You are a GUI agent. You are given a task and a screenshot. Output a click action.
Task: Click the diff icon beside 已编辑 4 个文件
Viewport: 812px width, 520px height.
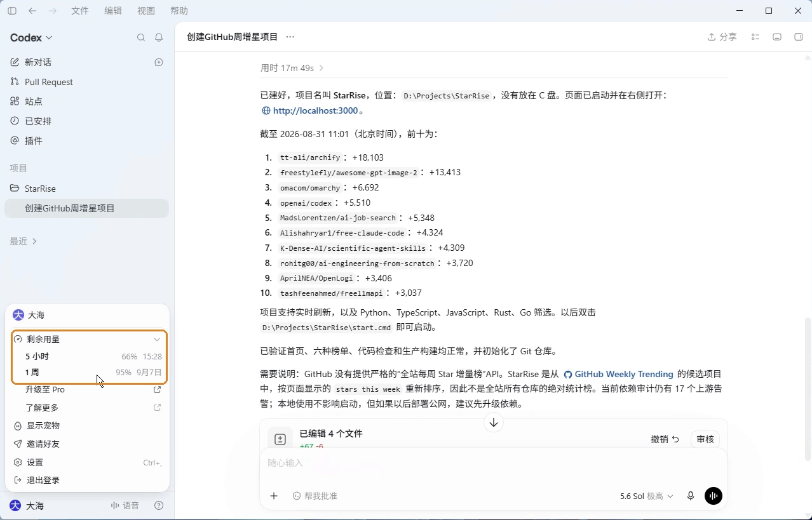280,439
